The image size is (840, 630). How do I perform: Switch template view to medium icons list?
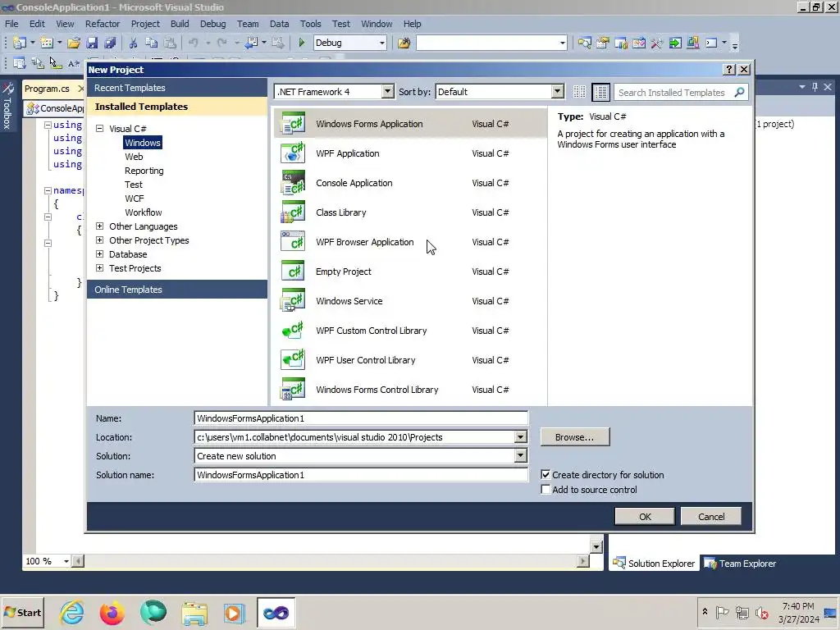coord(601,92)
